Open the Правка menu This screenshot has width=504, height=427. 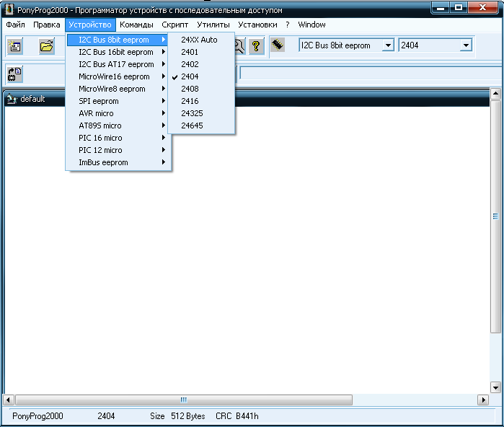[47, 25]
